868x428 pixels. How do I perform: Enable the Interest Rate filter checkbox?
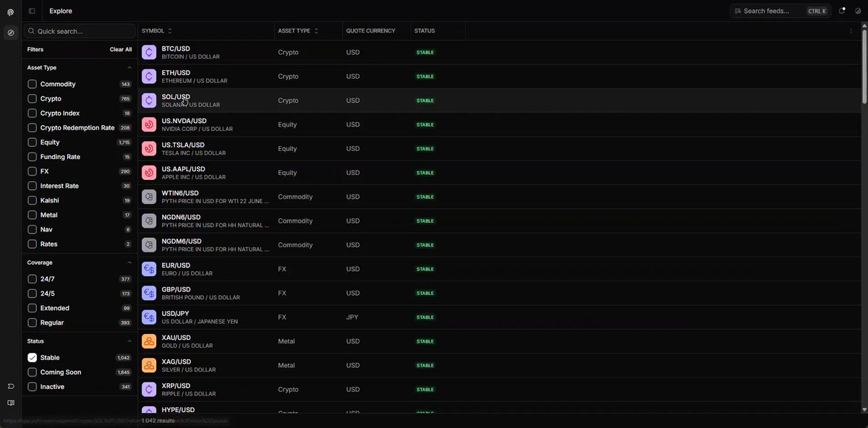click(32, 186)
